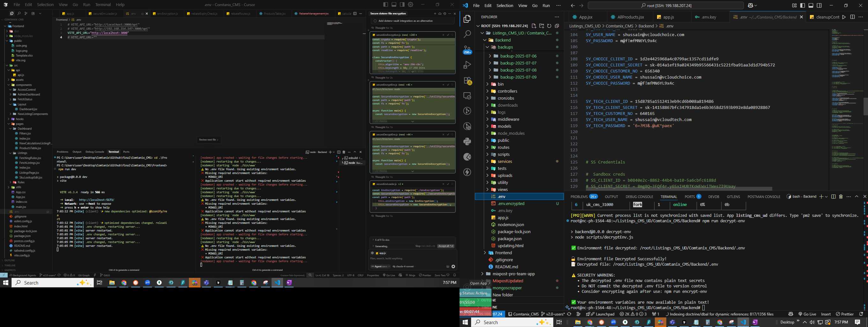This screenshot has height=327, width=868.
Task: Open Search view in Cursor sidebar
Action: tap(19, 13)
